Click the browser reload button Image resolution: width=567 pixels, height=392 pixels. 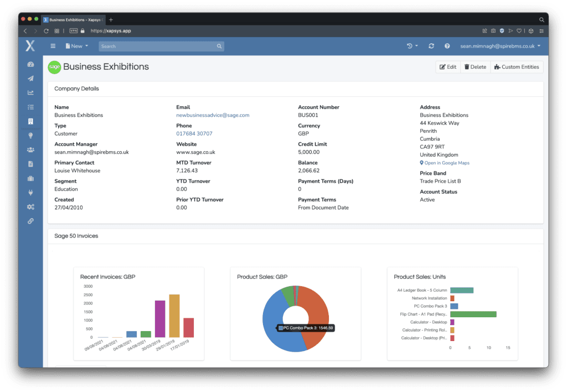click(47, 31)
